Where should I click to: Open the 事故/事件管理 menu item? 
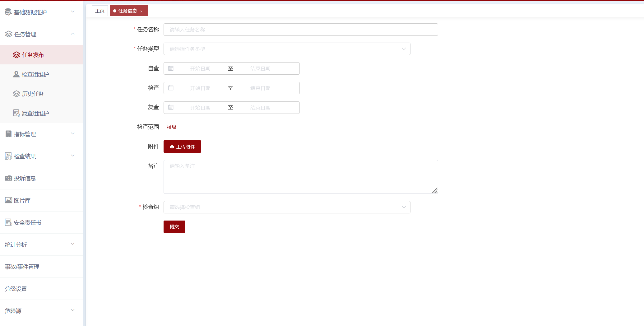(x=41, y=267)
